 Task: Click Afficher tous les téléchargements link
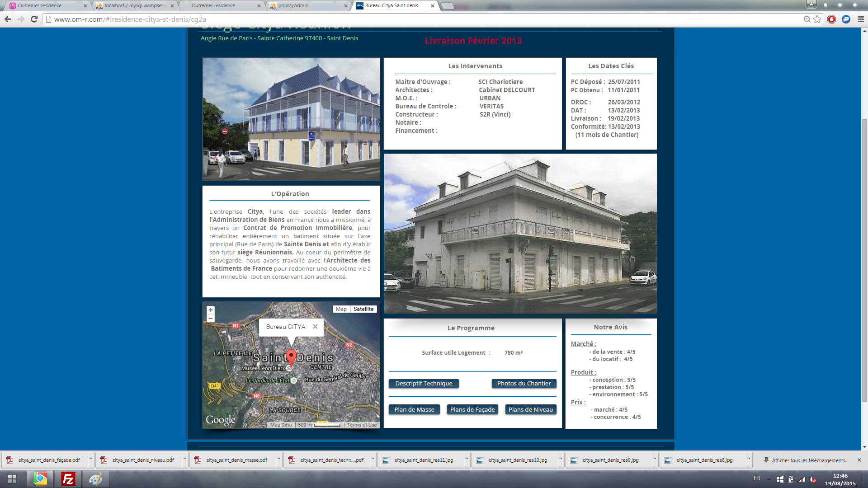tap(810, 460)
